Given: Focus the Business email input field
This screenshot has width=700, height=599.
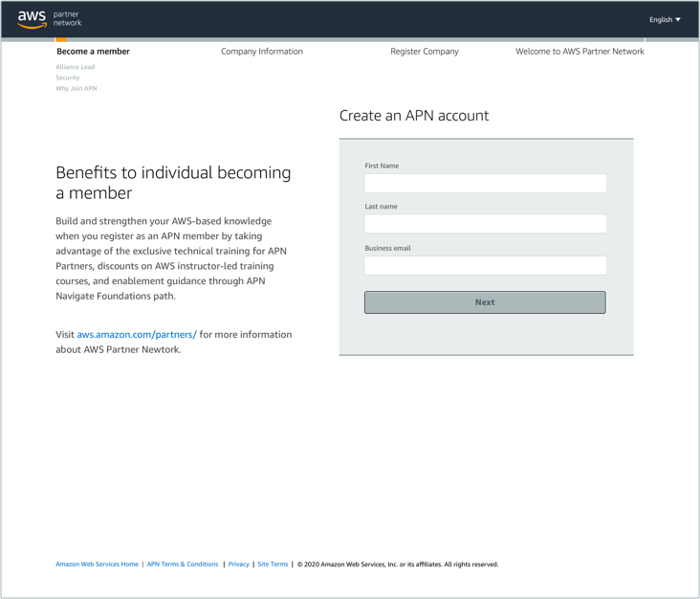Looking at the screenshot, I should [x=485, y=265].
